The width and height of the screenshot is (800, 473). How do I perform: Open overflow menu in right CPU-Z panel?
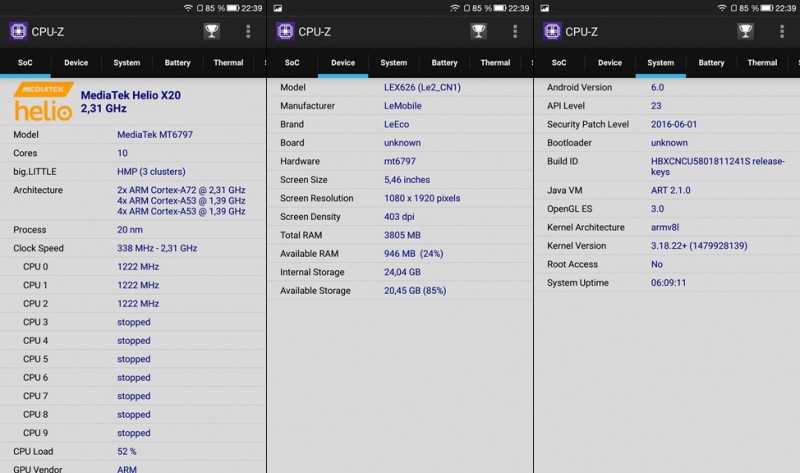click(x=782, y=32)
